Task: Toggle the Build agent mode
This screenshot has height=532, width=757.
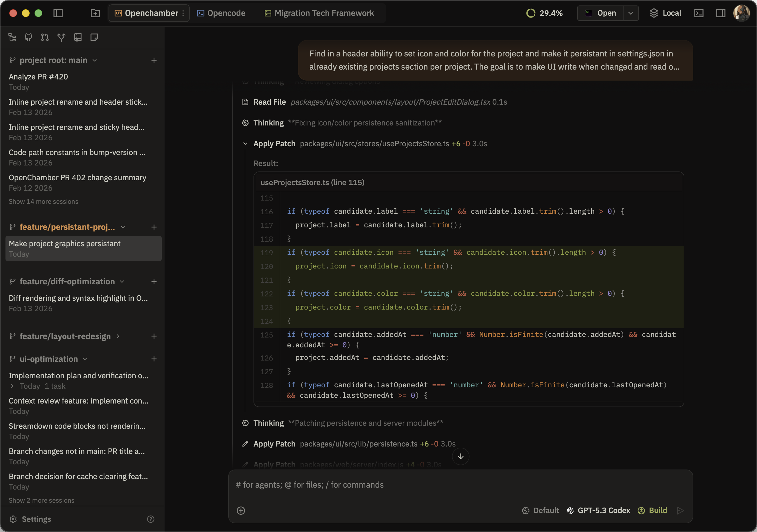Action: point(653,511)
